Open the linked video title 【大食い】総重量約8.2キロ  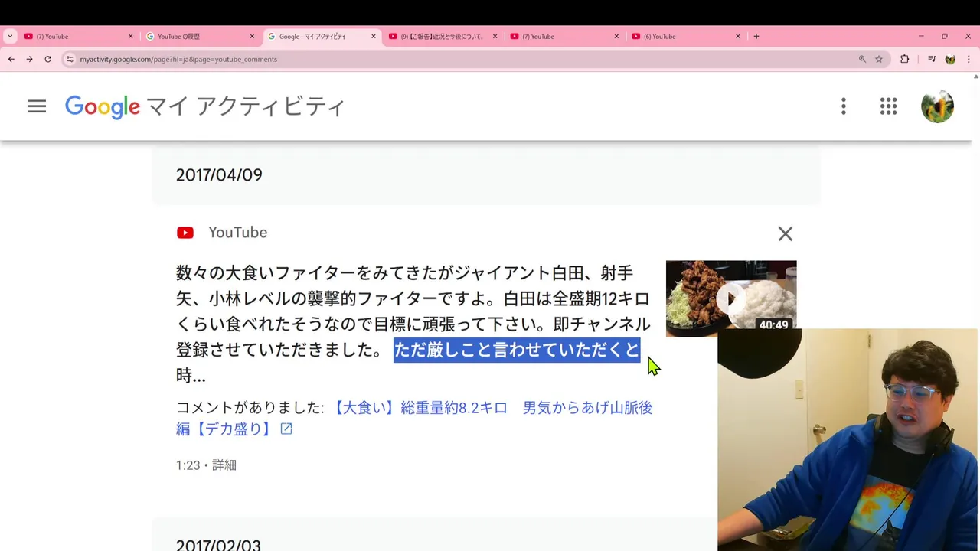pos(414,418)
